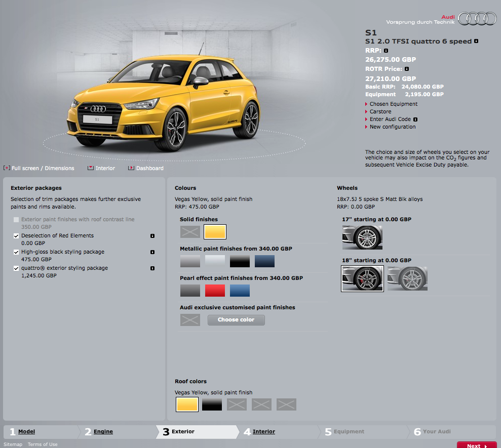Click the Full screen / Dimensions icon
501x448 pixels.
click(7, 168)
